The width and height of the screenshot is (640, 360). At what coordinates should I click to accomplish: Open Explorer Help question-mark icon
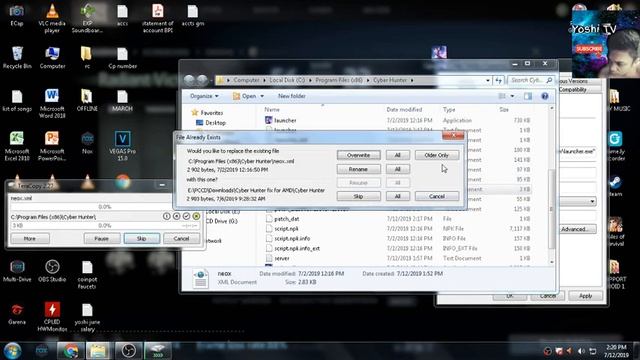coord(544,96)
